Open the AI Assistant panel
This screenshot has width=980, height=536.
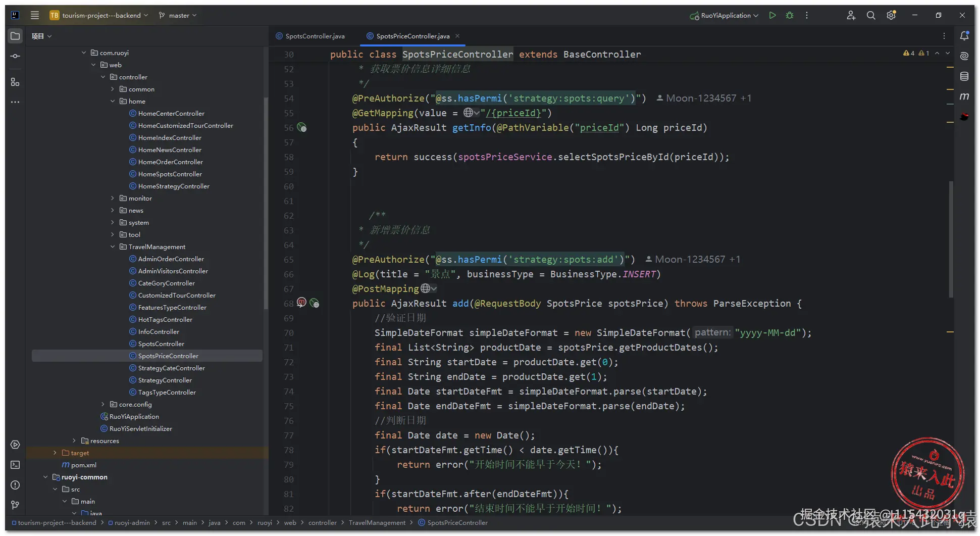964,56
